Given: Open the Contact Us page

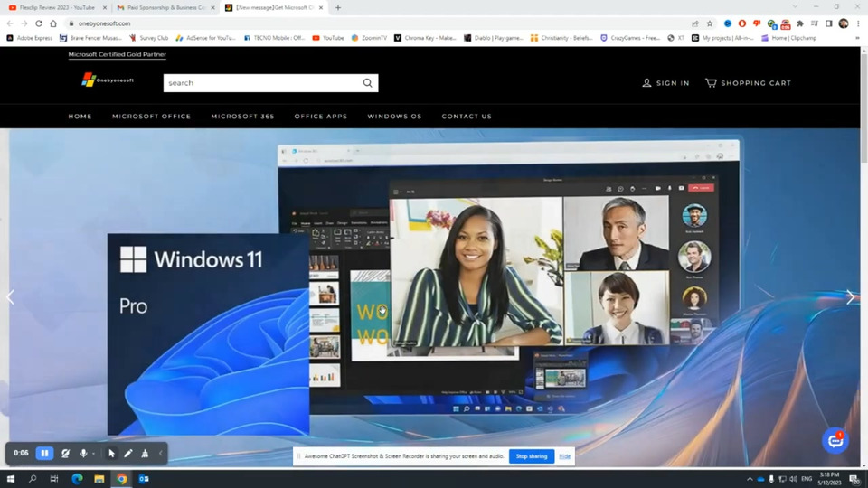Looking at the screenshot, I should [467, 117].
